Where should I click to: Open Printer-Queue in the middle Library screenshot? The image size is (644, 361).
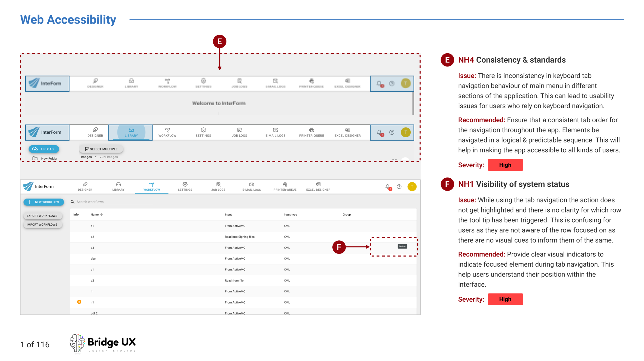click(312, 132)
